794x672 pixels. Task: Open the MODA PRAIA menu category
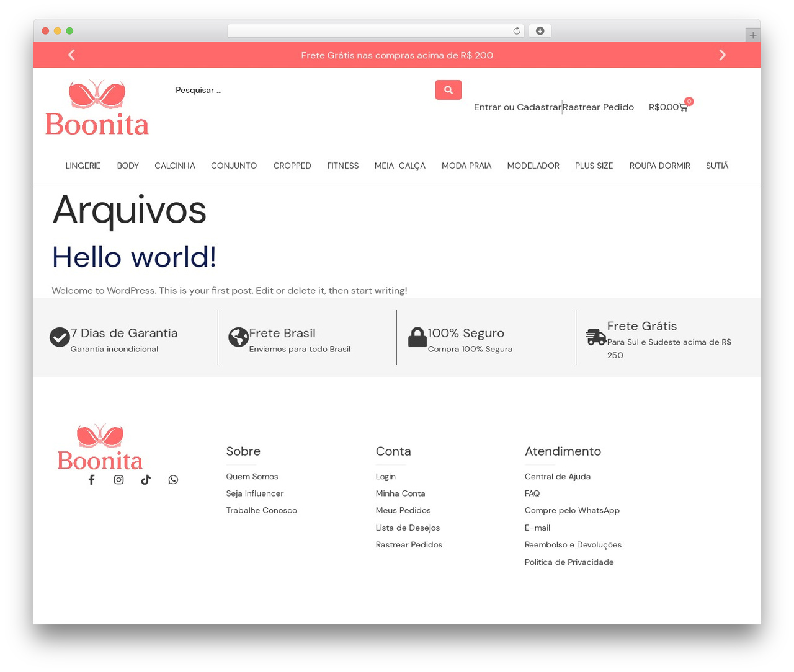coord(466,166)
